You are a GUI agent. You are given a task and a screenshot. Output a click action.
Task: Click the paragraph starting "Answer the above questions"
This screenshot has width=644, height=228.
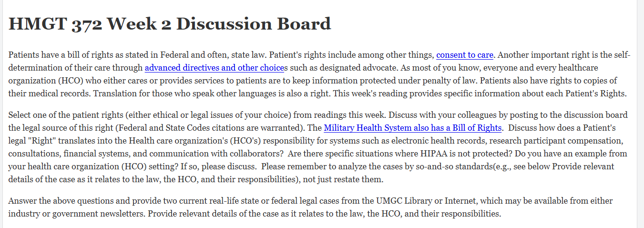tap(310, 207)
